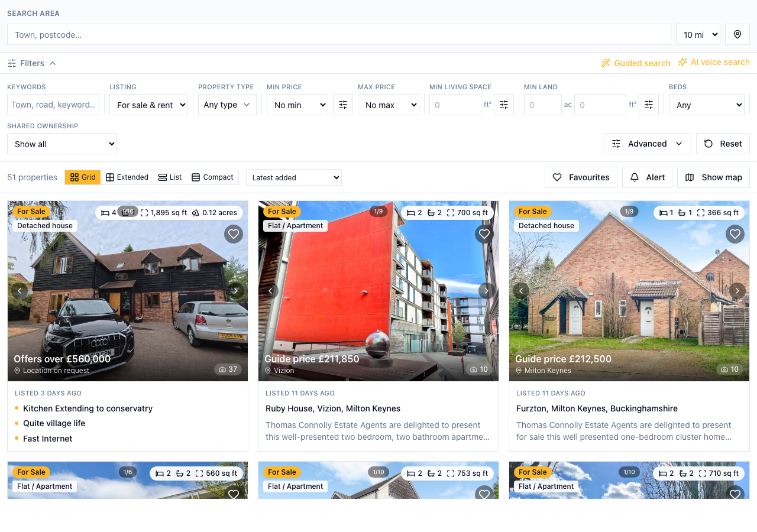The width and height of the screenshot is (757, 532).
Task: Open Furzton photo count 10 camera badge
Action: (729, 369)
